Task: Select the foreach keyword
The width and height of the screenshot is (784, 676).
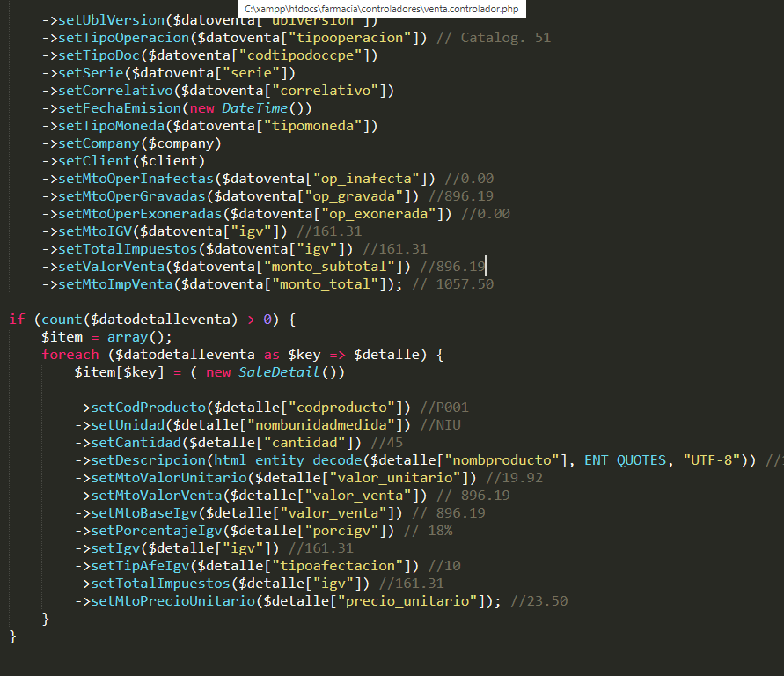Action: coord(70,354)
